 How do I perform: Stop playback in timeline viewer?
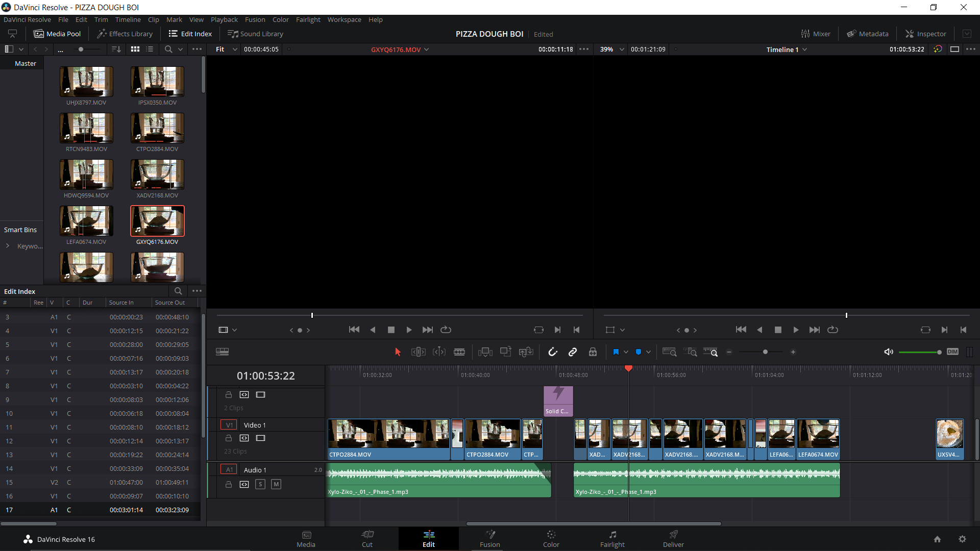click(x=778, y=330)
